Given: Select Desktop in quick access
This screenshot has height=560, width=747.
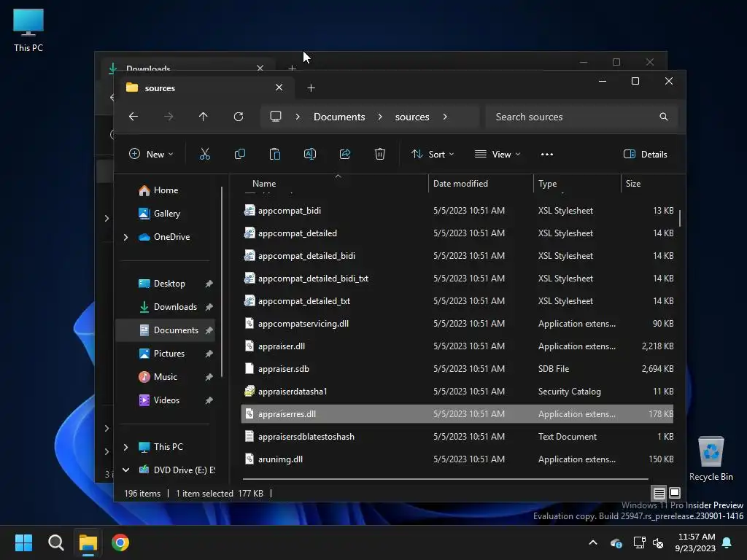Looking at the screenshot, I should [169, 284].
